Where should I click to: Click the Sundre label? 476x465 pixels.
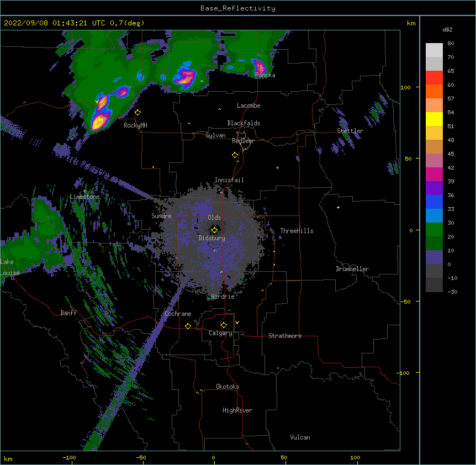pyautogui.click(x=161, y=216)
